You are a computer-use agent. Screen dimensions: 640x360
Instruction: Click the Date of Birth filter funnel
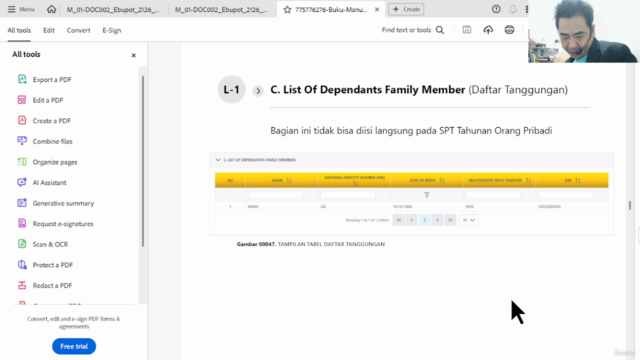427,195
